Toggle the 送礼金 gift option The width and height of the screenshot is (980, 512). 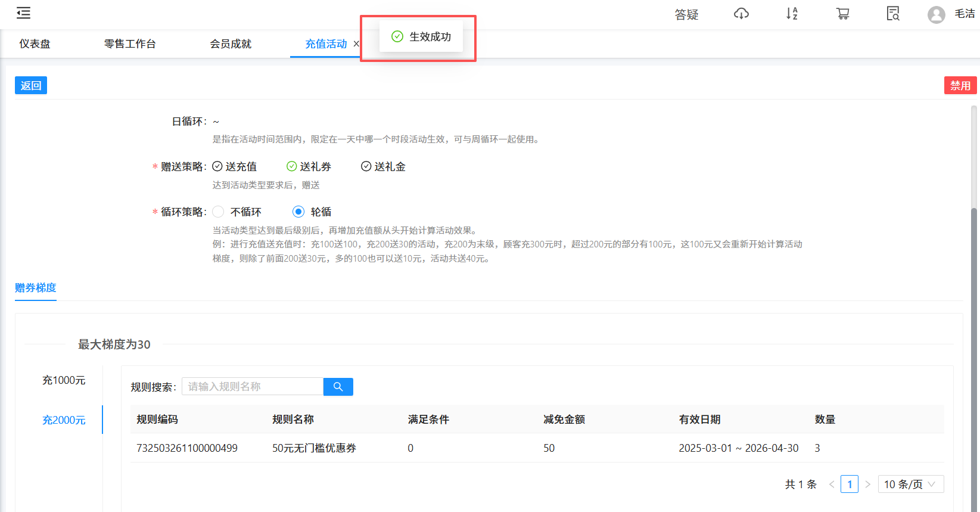click(x=384, y=166)
